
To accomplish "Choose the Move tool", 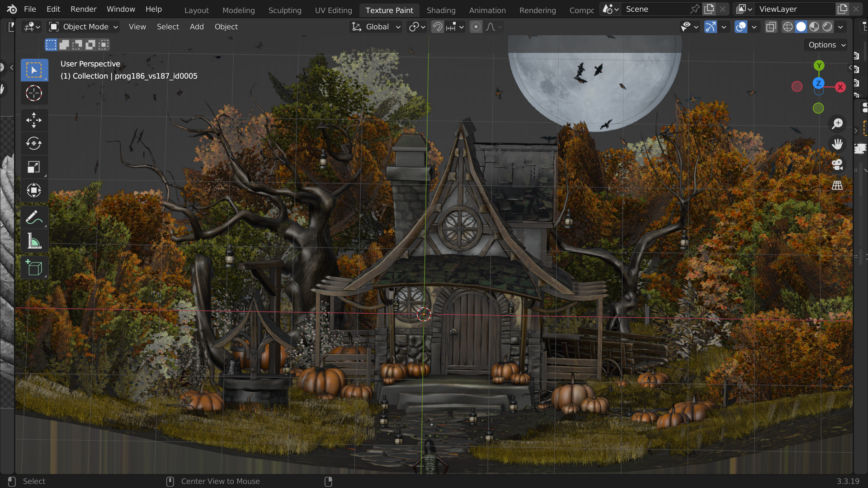I will (x=34, y=120).
